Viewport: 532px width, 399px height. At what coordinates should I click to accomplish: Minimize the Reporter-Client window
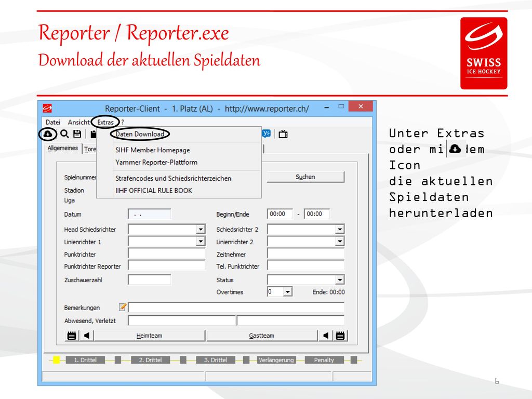pyautogui.click(x=326, y=107)
